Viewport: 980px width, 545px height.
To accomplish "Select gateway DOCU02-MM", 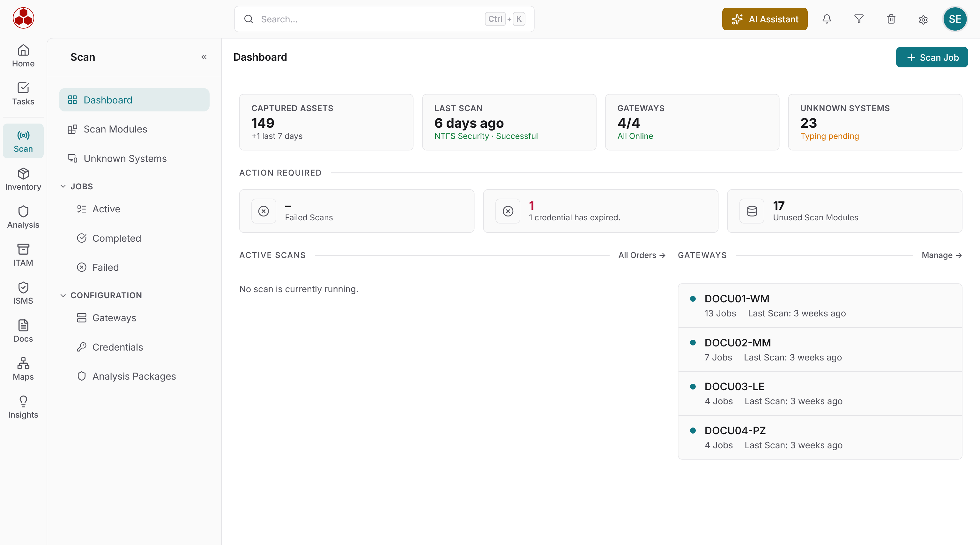I will [x=820, y=350].
